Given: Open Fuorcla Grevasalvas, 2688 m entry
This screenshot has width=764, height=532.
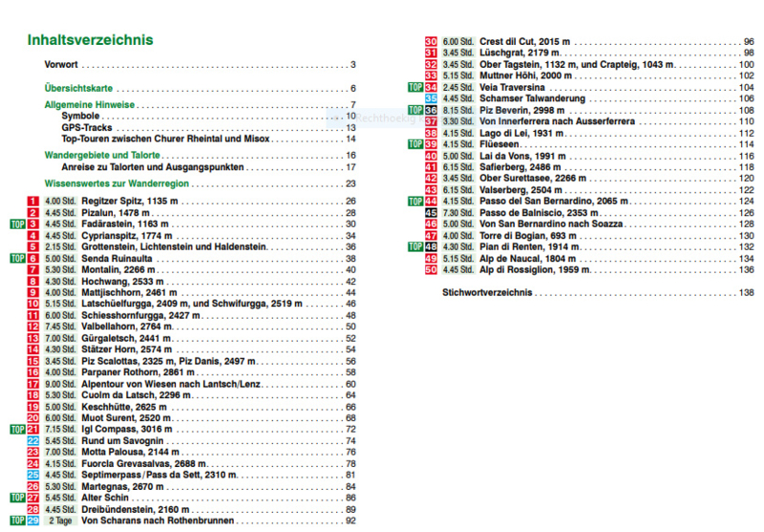Looking at the screenshot, I should [144, 464].
